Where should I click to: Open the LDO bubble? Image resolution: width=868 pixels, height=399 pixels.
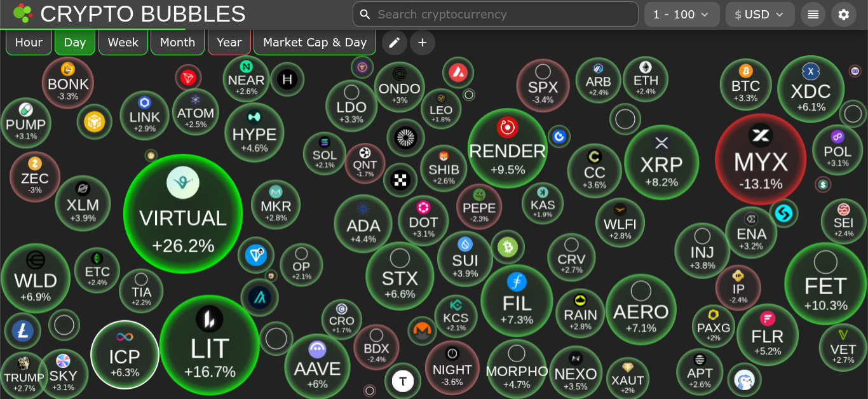[x=351, y=105]
